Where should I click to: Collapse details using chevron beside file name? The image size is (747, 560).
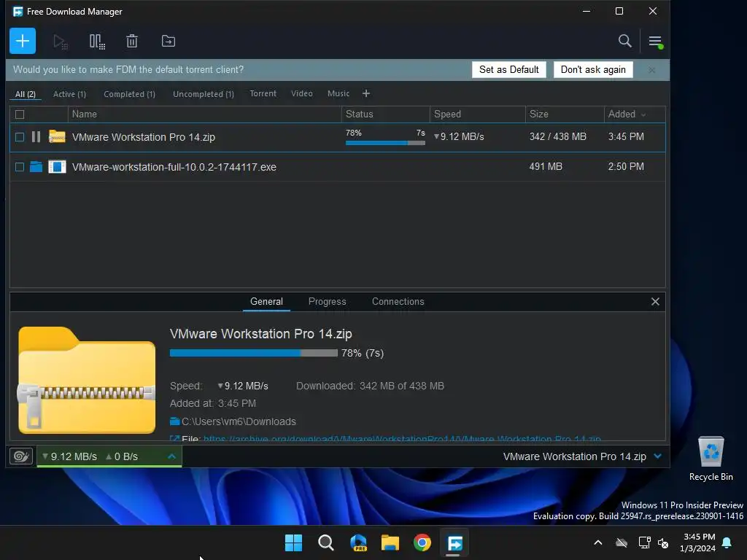(658, 456)
